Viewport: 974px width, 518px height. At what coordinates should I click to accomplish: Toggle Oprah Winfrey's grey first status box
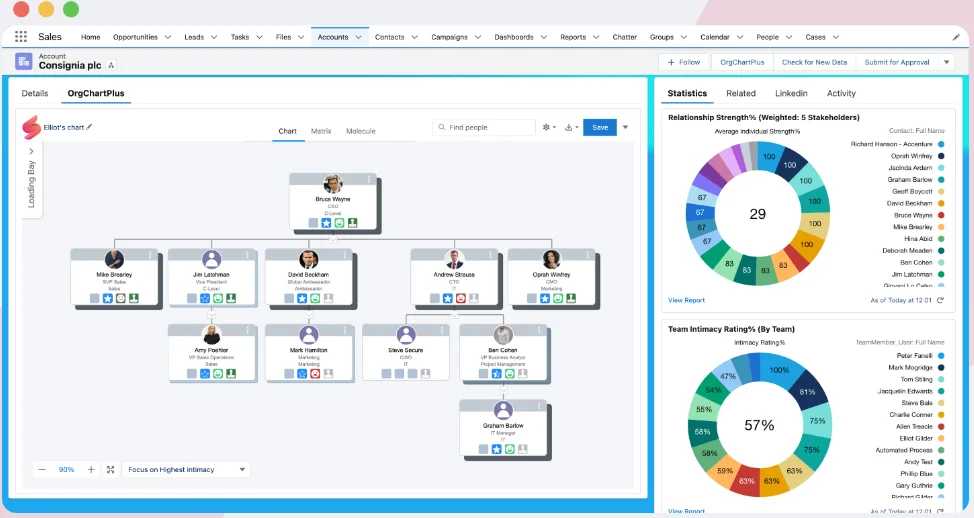[532, 298]
